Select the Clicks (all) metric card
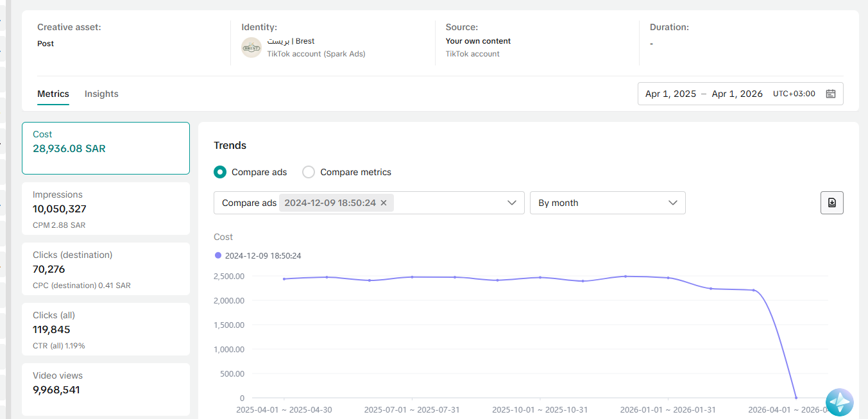The image size is (868, 419). click(x=106, y=329)
